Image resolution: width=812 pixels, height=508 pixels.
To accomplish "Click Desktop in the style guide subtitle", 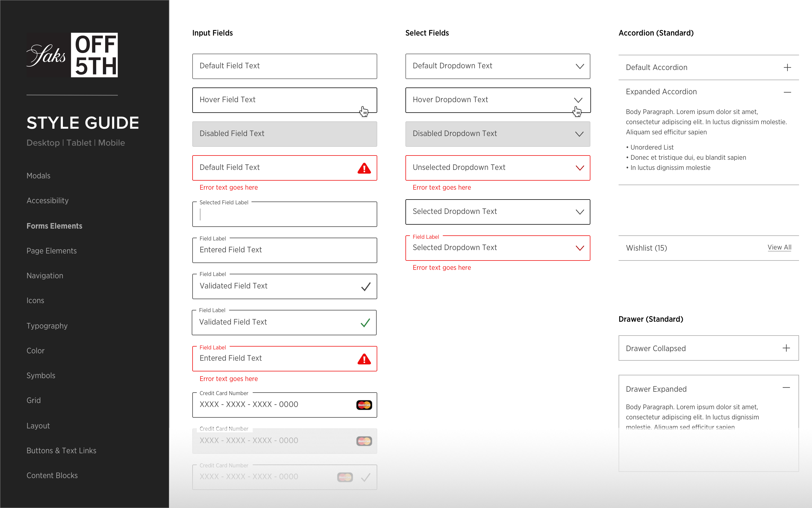I will click(x=43, y=143).
